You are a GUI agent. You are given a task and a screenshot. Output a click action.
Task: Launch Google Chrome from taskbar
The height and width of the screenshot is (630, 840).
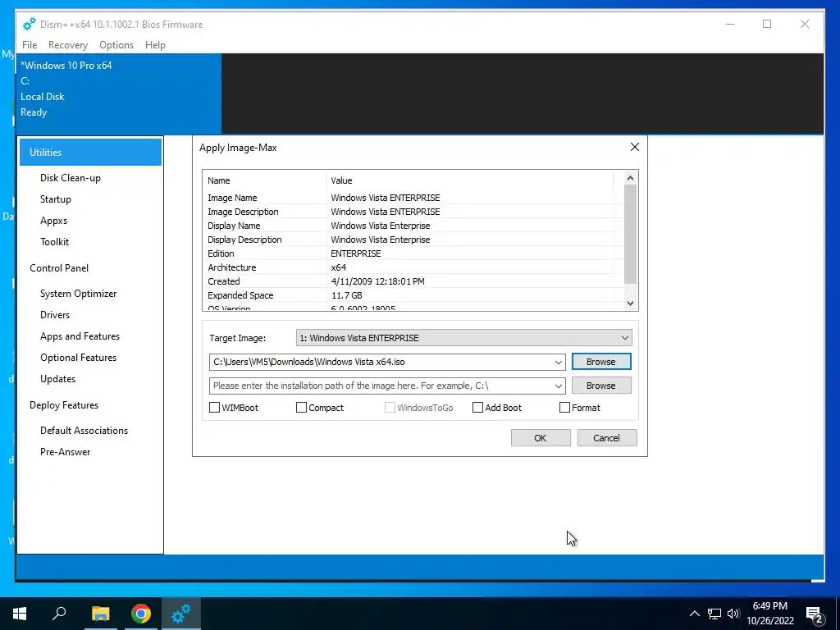(141, 614)
